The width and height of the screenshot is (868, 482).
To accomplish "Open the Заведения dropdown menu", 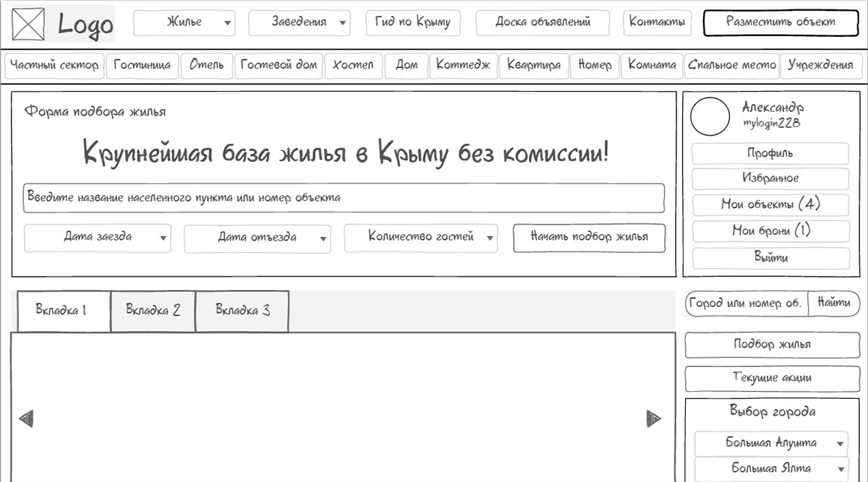I will (x=299, y=23).
